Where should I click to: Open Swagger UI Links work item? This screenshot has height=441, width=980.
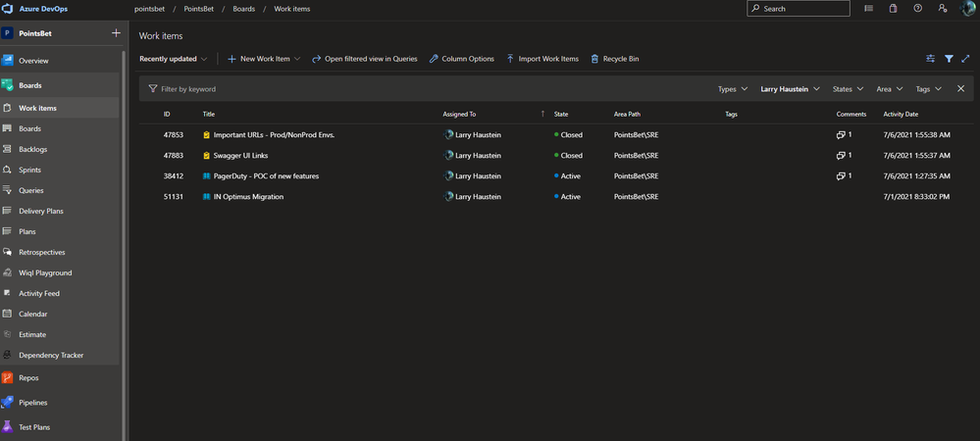(x=240, y=156)
